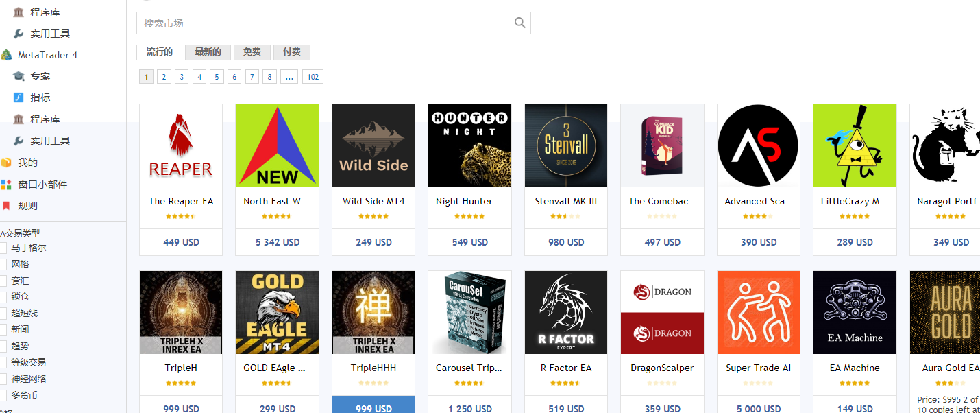Switch to the Popular (流行的) tab
The image size is (980, 413).
click(x=160, y=52)
